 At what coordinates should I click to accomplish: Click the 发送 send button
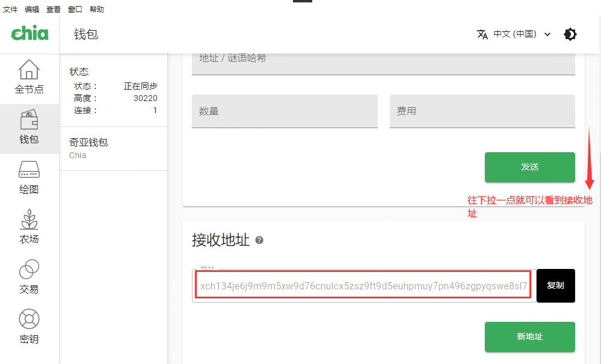pos(529,167)
